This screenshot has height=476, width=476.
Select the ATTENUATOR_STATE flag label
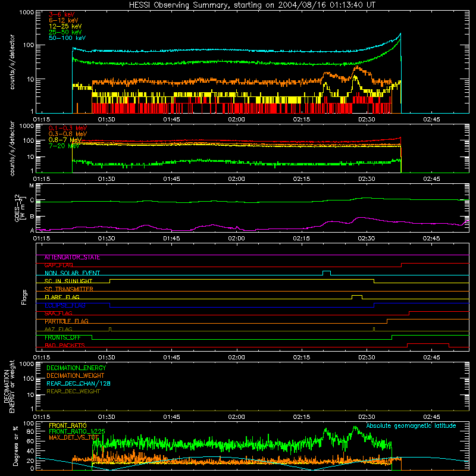pos(72,258)
